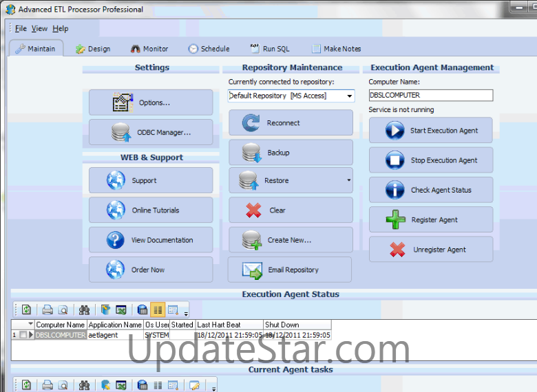Open the View menu
This screenshot has width=537, height=392.
point(39,28)
